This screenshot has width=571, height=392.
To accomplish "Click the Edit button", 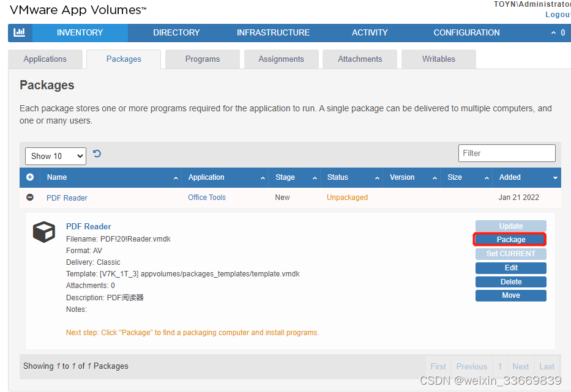I will (x=511, y=268).
